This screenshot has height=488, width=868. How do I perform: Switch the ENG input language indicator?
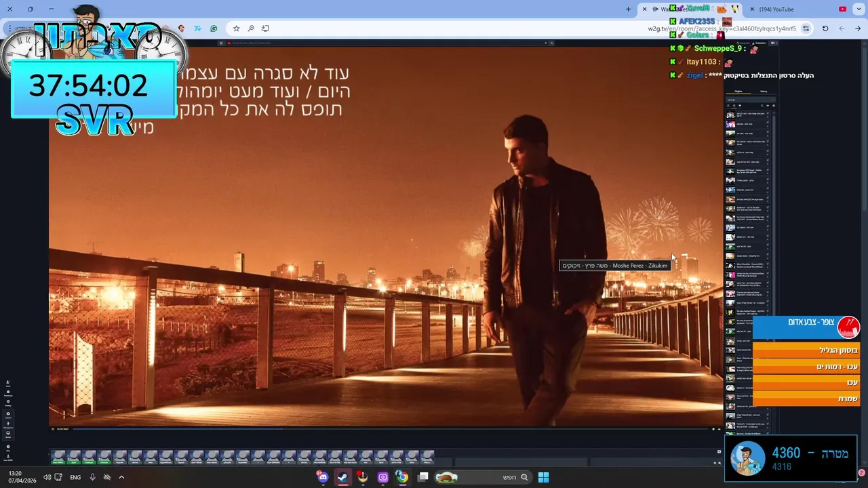coord(75,477)
